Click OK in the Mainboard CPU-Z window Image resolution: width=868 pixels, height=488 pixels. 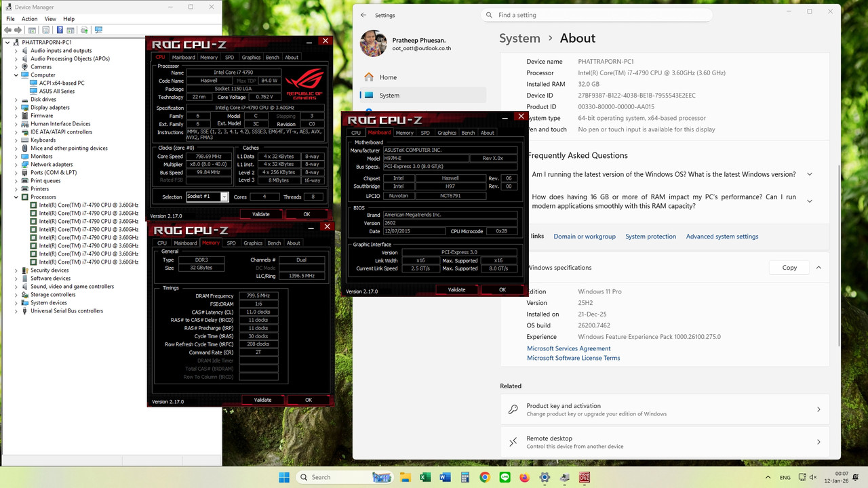[x=502, y=289]
